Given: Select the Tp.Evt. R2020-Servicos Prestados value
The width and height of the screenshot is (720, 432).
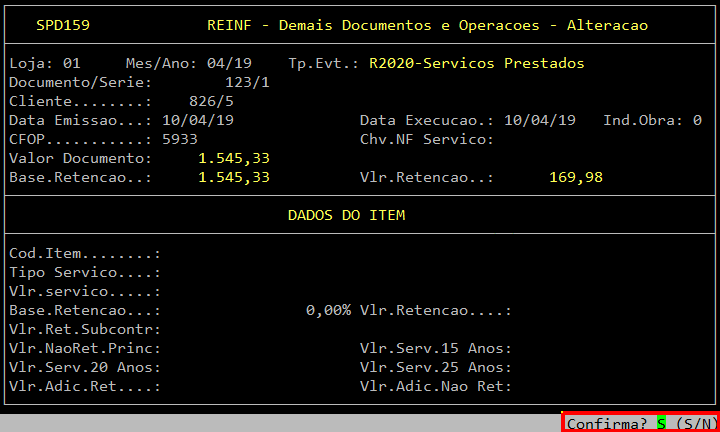Looking at the screenshot, I should (x=476, y=63).
